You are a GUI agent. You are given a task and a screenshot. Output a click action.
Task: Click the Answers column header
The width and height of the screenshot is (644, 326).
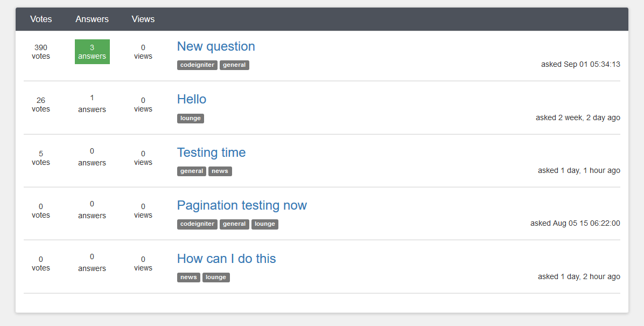(92, 19)
